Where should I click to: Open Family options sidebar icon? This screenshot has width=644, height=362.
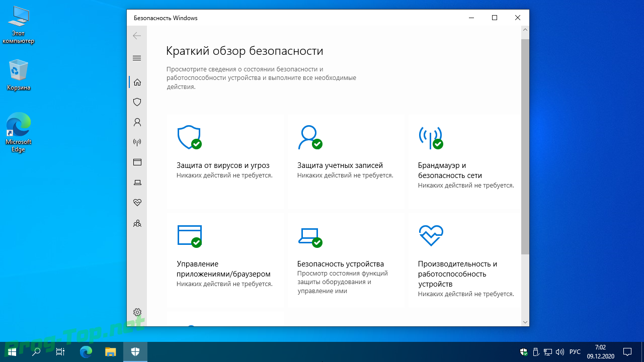[137, 223]
